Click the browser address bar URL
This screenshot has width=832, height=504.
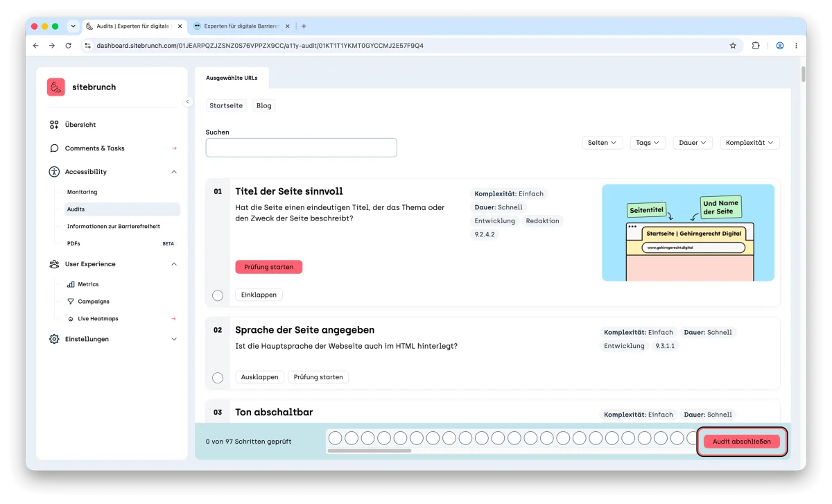pos(260,46)
